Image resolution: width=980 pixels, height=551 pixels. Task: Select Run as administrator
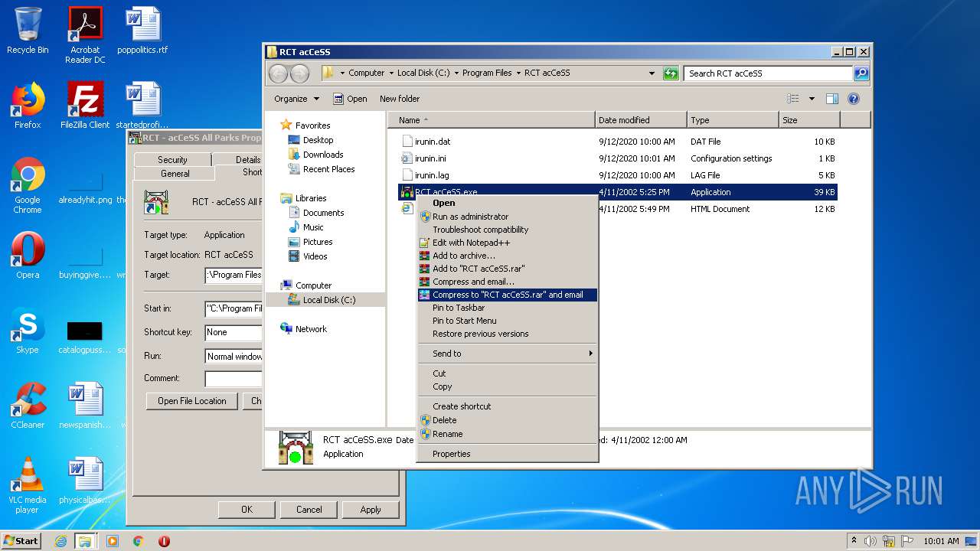pos(507,217)
